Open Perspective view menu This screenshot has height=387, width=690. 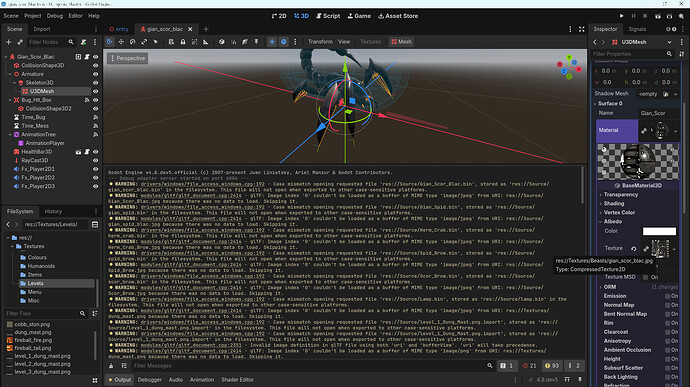pos(127,58)
